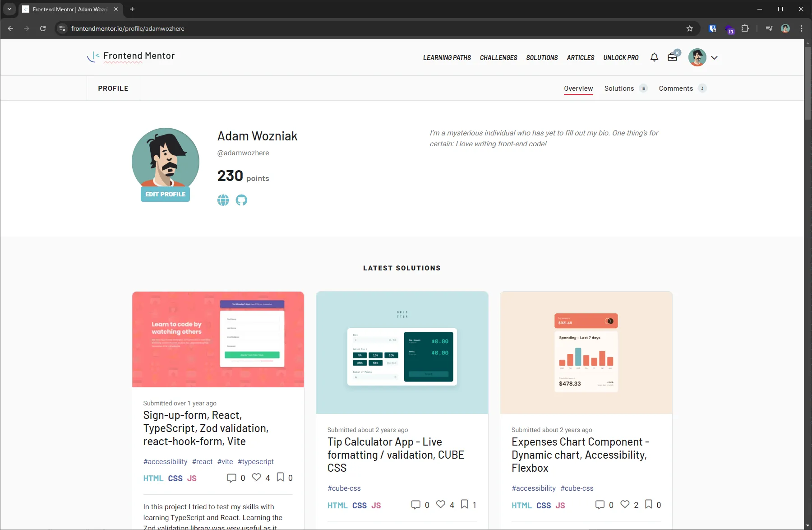
Task: Switch to the Comments profile tab
Action: (x=682, y=88)
